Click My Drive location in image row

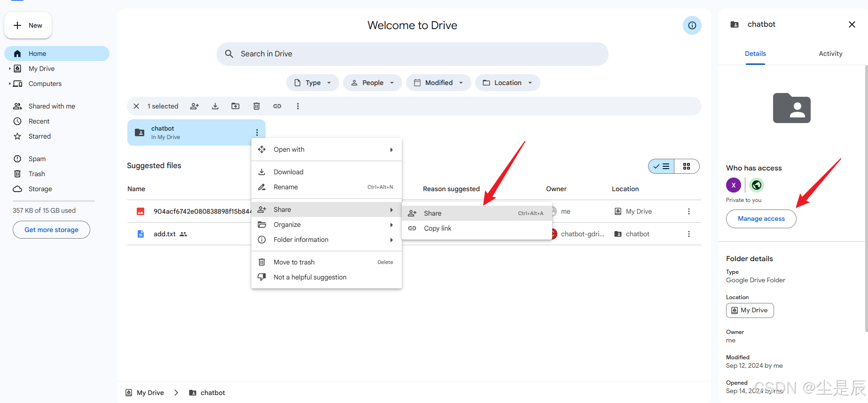click(633, 211)
